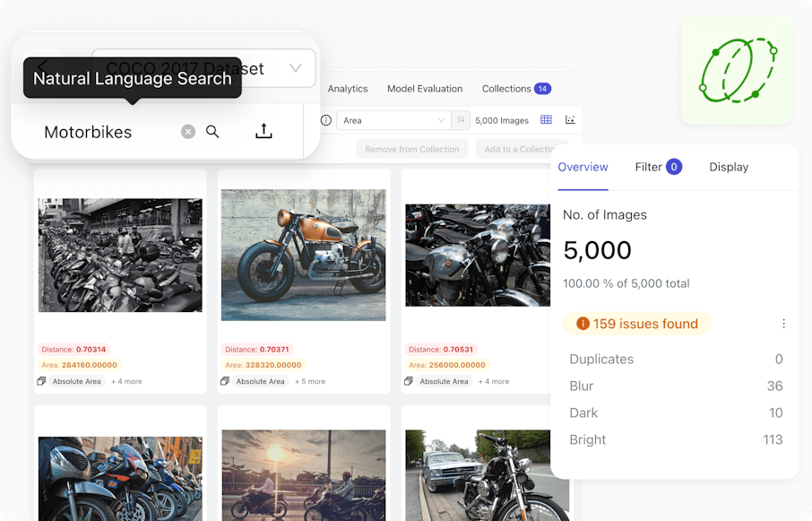This screenshot has width=812, height=521.
Task: Click the 159 issues found badge
Action: (x=637, y=324)
